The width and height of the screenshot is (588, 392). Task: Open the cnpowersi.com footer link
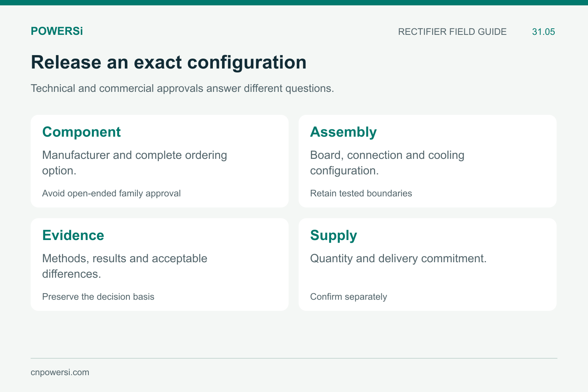pyautogui.click(x=60, y=372)
